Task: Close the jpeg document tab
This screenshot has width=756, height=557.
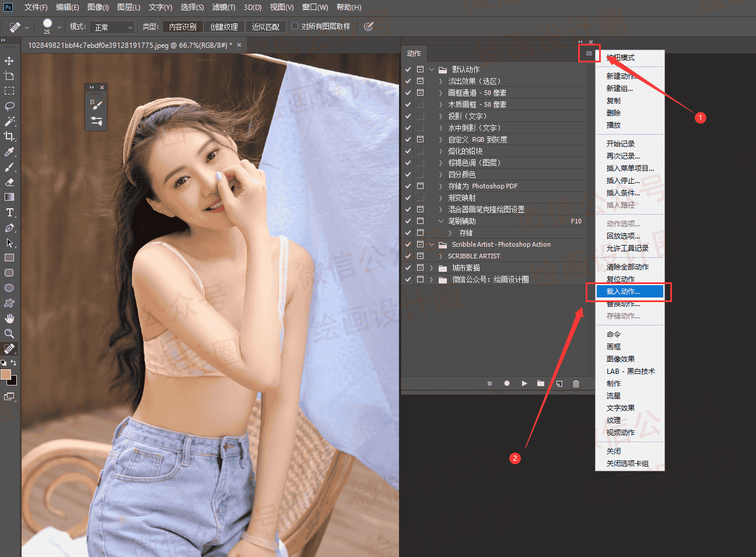Action: pyautogui.click(x=239, y=45)
